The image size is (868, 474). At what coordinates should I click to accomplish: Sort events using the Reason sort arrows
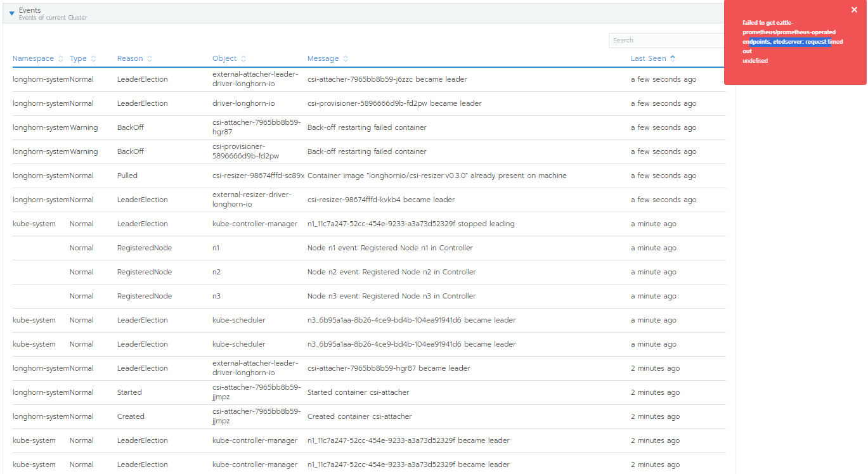tap(150, 58)
